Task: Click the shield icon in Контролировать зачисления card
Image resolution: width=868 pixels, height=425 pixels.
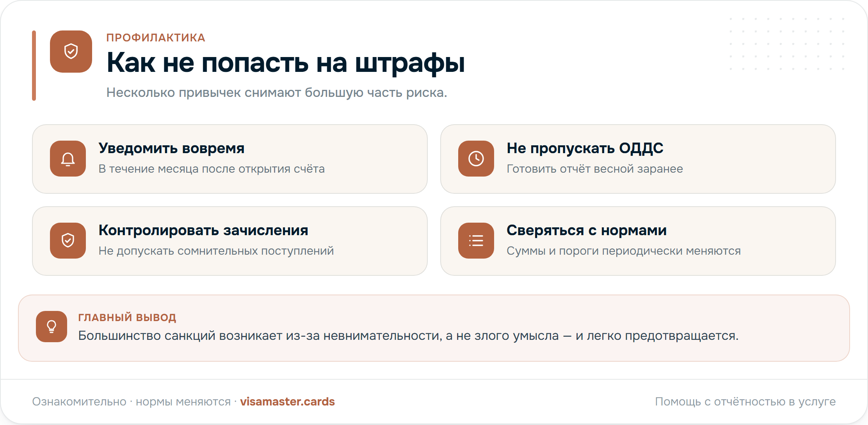Action: [x=68, y=241]
